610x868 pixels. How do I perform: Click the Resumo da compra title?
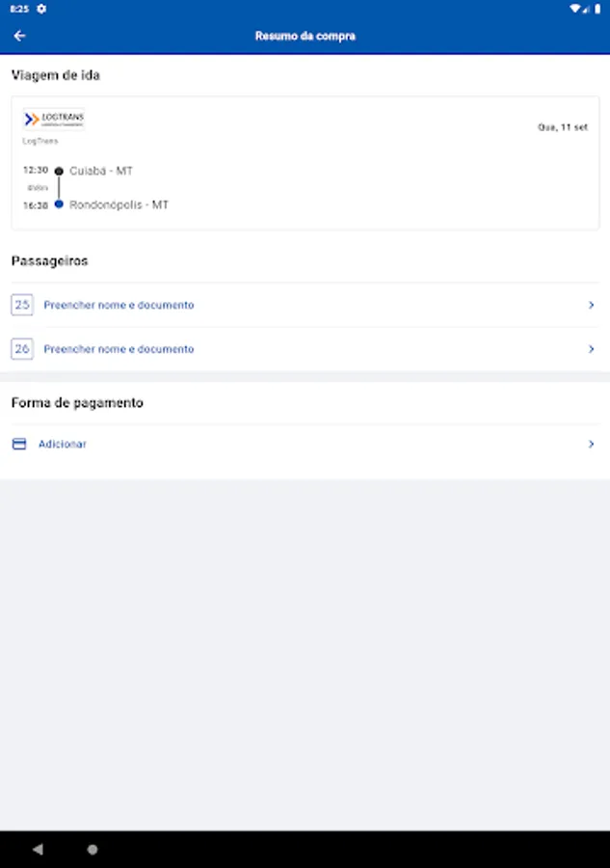(x=305, y=36)
